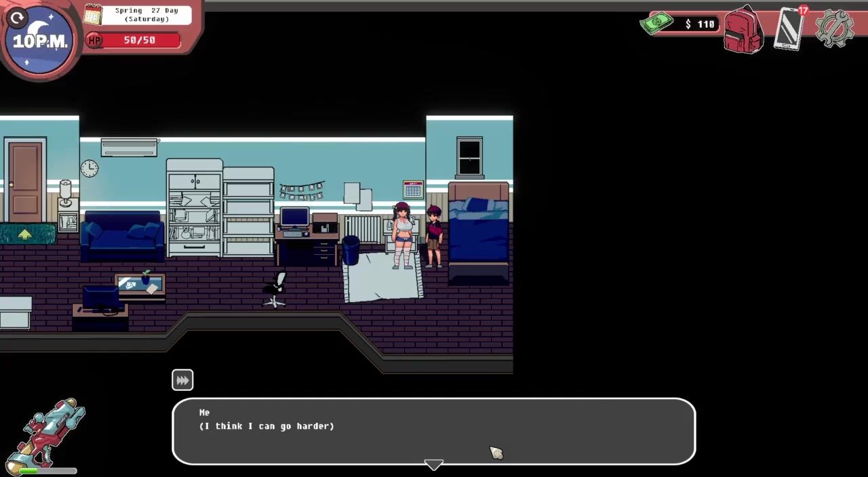Click the blue trash can
Screen dimensions: 868x477
[351, 250]
